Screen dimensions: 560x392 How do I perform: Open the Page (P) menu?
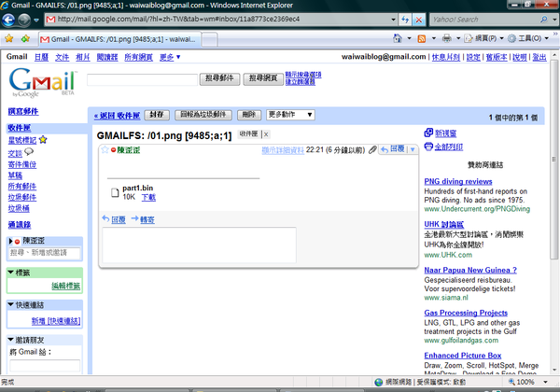click(x=483, y=38)
